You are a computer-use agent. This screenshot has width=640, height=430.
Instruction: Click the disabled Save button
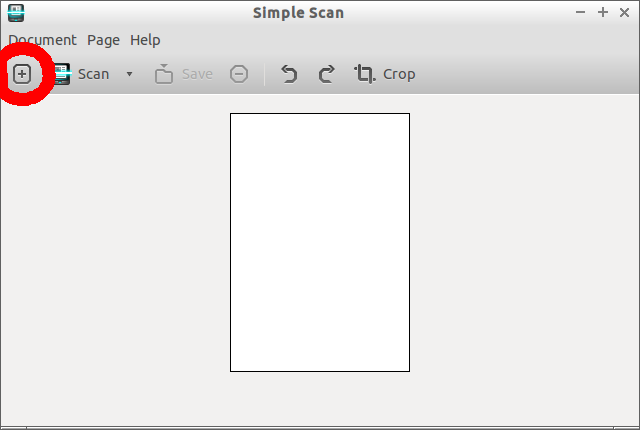(184, 74)
